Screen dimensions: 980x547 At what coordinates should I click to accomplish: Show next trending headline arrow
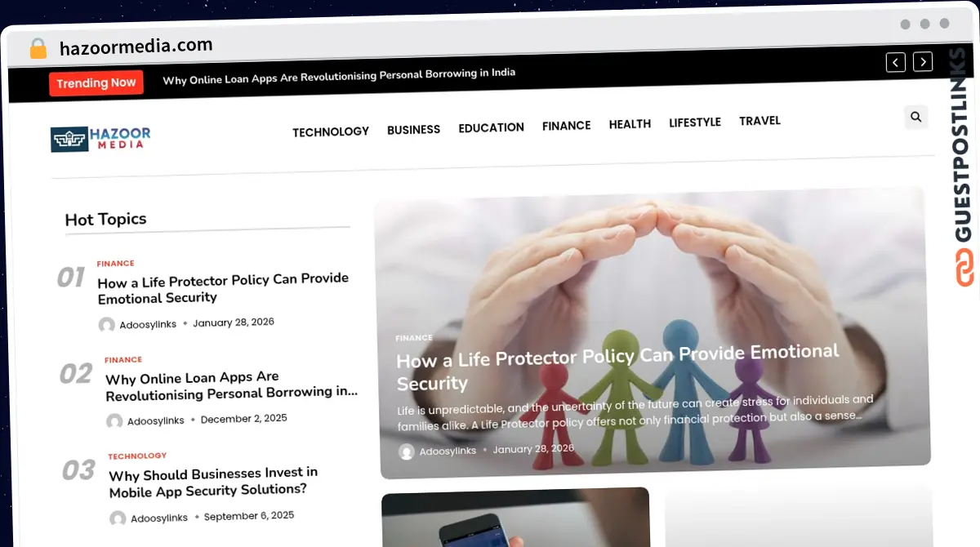[x=923, y=61]
